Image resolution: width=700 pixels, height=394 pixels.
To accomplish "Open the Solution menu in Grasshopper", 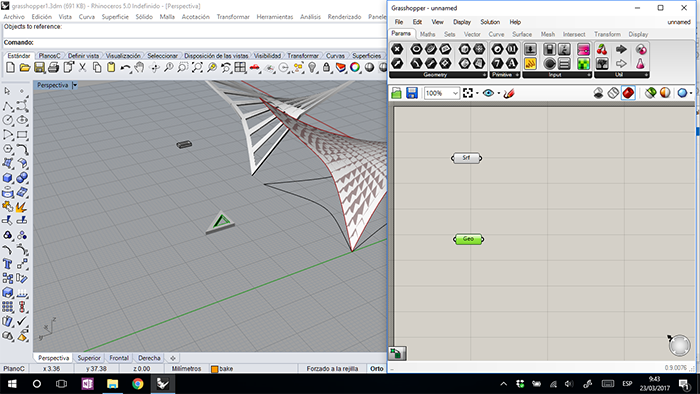I will click(x=490, y=22).
